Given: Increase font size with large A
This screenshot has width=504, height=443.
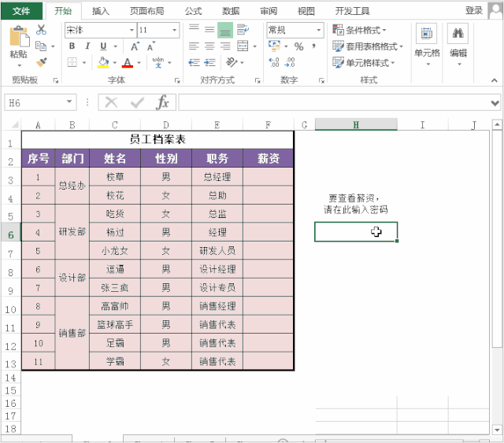Looking at the screenshot, I should coord(135,46).
